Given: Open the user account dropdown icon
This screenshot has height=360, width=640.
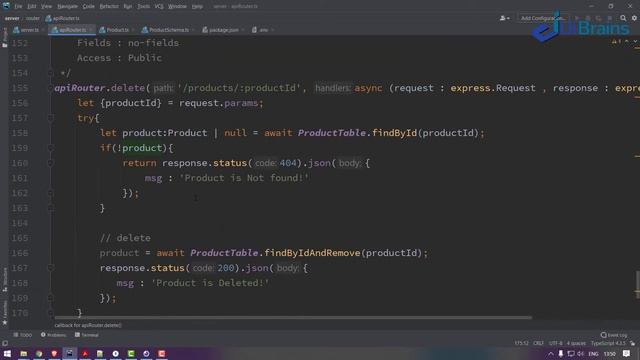Looking at the screenshot, I should (x=504, y=18).
